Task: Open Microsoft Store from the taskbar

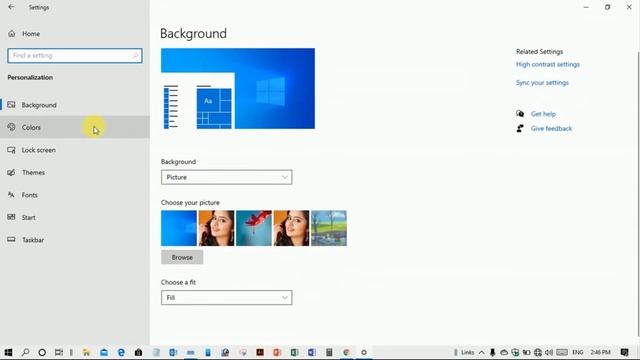Action: [138, 352]
